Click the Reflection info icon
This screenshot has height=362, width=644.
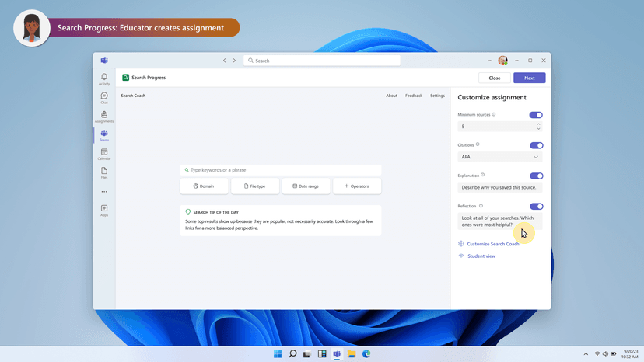click(481, 206)
